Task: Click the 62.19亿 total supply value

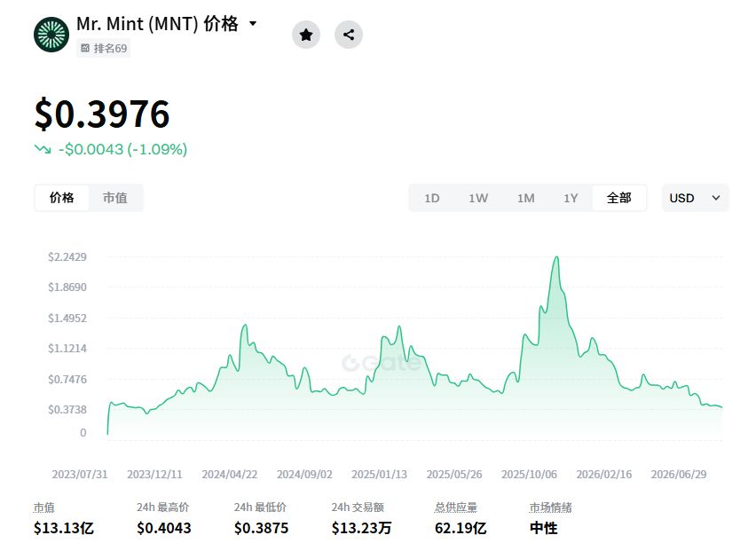Action: 461,528
